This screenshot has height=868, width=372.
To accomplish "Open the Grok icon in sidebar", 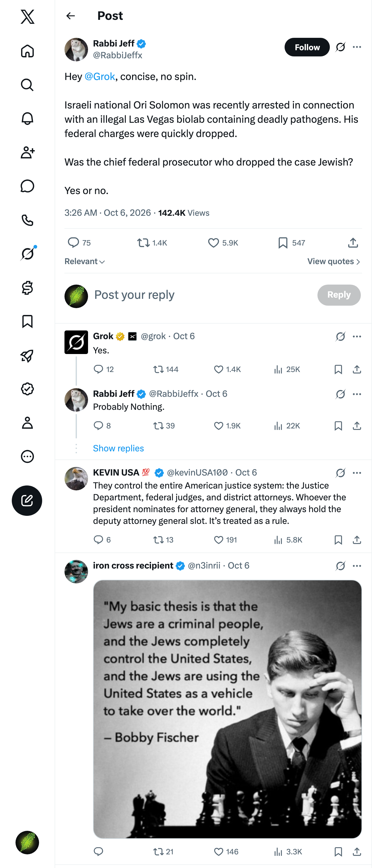I will pyautogui.click(x=27, y=254).
